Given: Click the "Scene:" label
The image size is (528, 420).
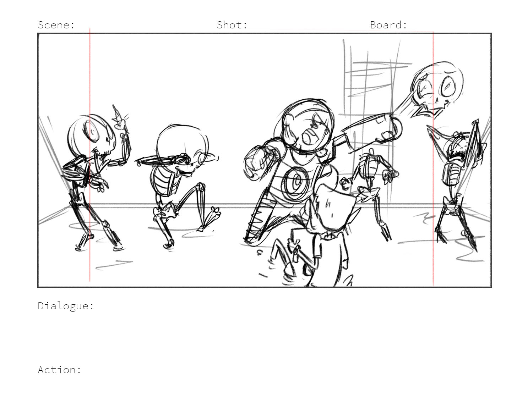Looking at the screenshot, I should click(x=56, y=25).
